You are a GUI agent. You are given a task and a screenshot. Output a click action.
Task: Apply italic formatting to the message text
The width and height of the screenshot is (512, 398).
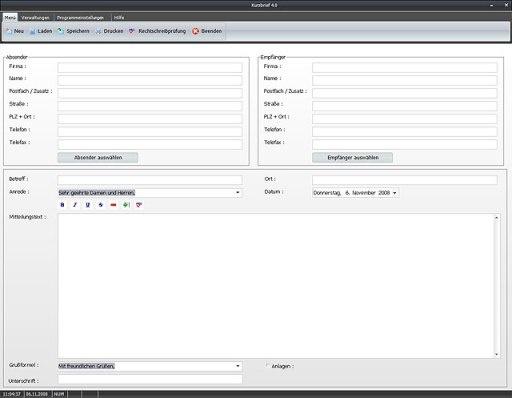pos(75,205)
